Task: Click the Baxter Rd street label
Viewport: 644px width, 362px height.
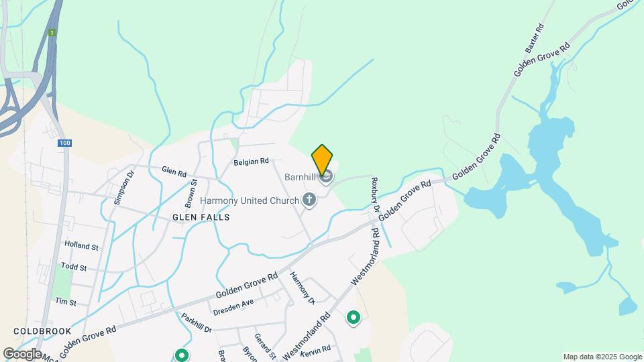Action: [x=535, y=38]
